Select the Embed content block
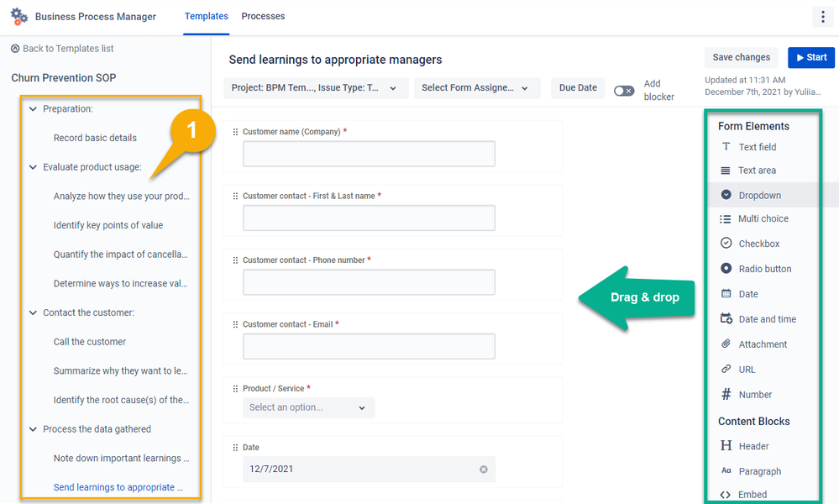Image resolution: width=839 pixels, height=504 pixels. coord(752,494)
